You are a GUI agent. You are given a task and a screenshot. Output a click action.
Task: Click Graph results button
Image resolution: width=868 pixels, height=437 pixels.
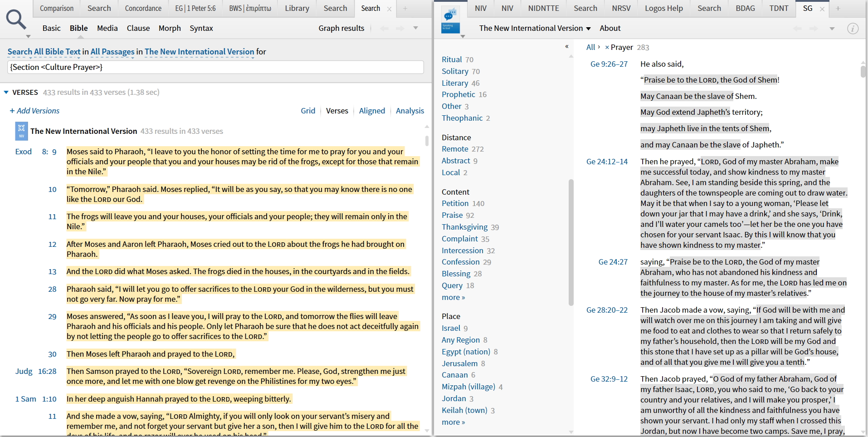[341, 28]
